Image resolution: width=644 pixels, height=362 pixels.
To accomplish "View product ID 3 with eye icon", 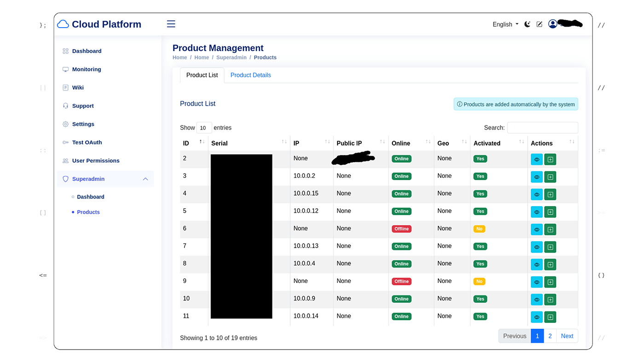I will tap(537, 177).
